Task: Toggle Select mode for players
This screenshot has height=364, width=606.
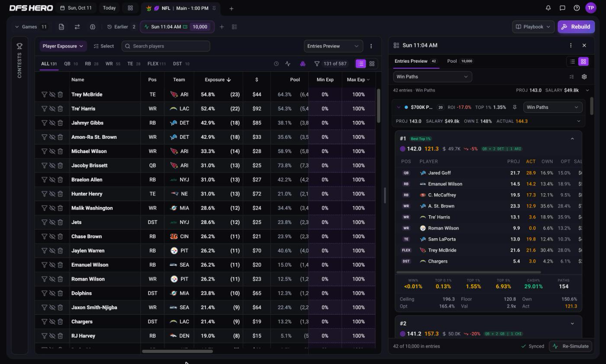Action: (104, 46)
